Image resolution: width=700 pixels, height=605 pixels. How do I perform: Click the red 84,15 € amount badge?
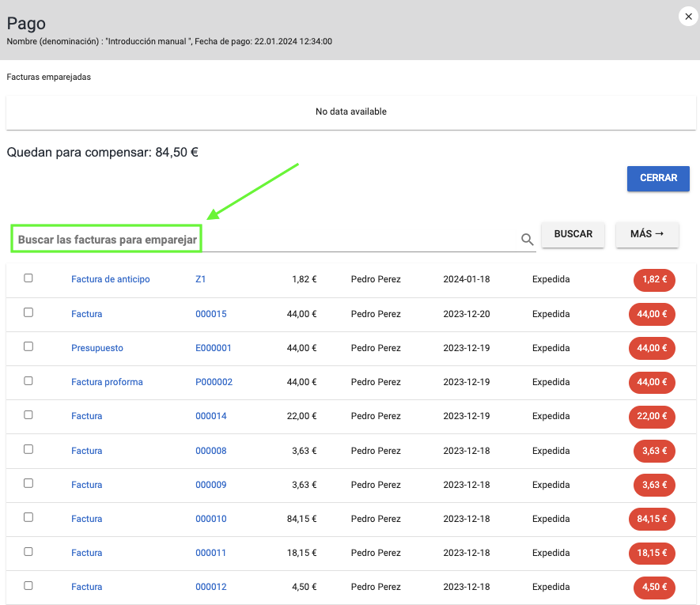click(652, 520)
